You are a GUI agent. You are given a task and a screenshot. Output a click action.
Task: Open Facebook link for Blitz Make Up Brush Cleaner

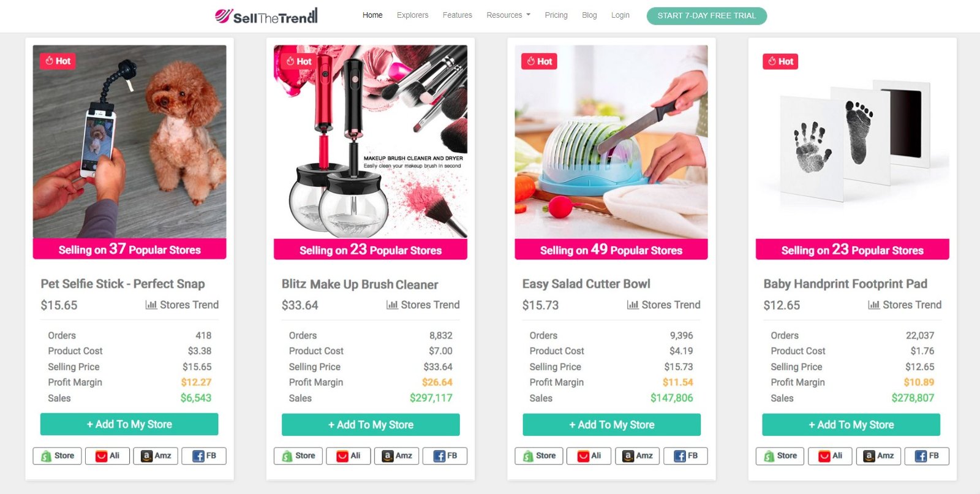[x=445, y=456]
